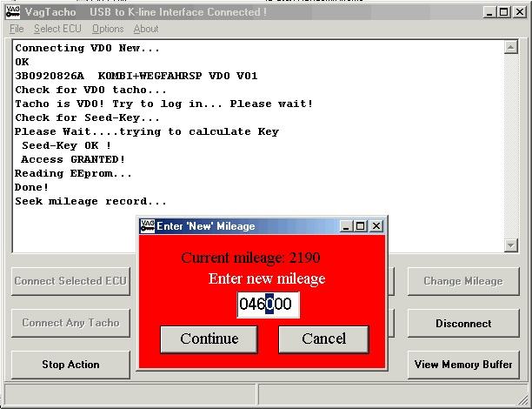Click the 'trying to calculate Key' log line
Viewport: 532px width, 409px height.
click(x=147, y=131)
